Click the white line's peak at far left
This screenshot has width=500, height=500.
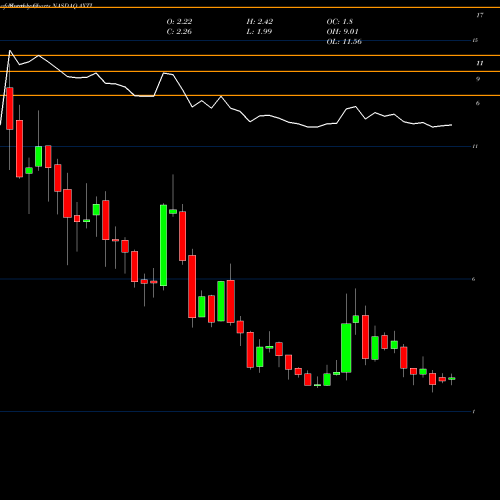(10, 51)
